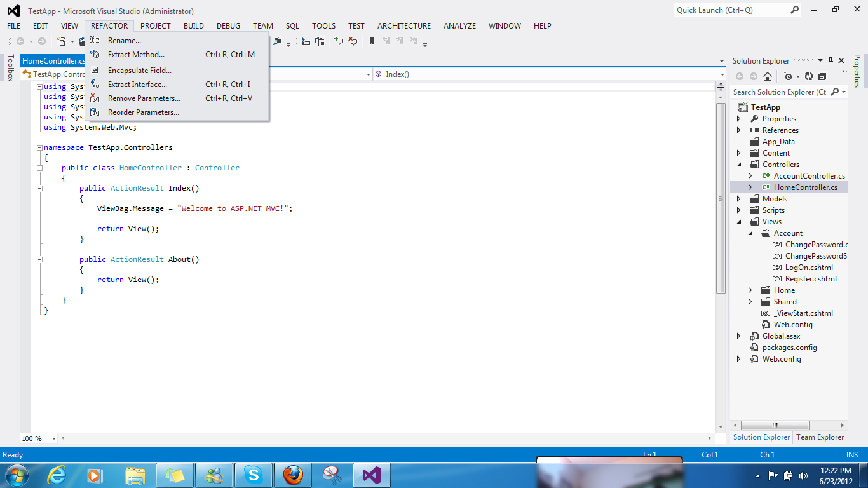Collapse the Views folder in Solution Explorer
Image resolution: width=868 pixels, height=488 pixels.
tap(739, 221)
